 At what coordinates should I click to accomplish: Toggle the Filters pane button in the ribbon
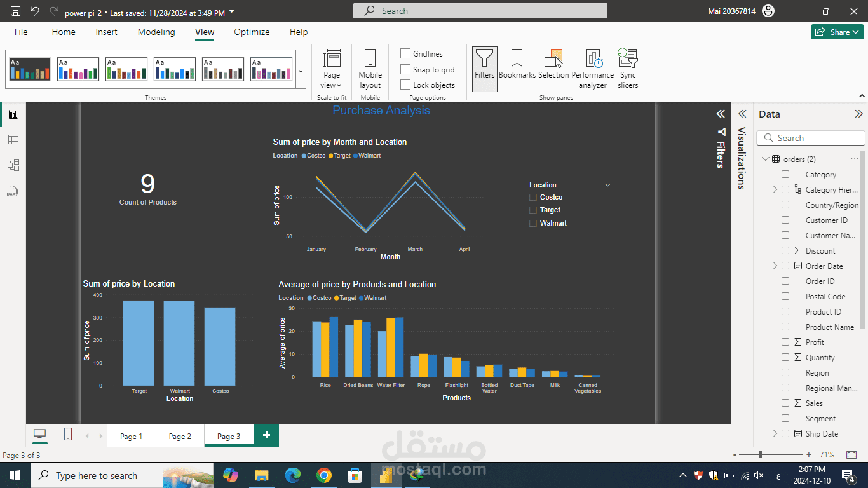485,69
